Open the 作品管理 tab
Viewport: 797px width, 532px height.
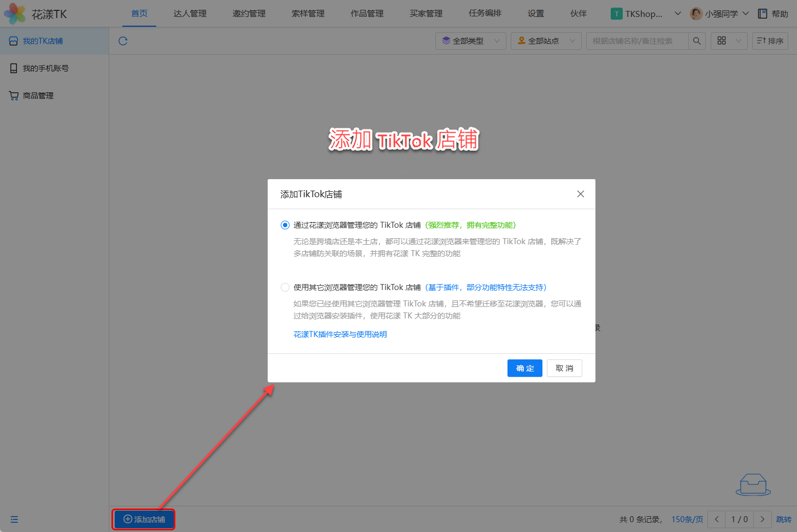367,14
